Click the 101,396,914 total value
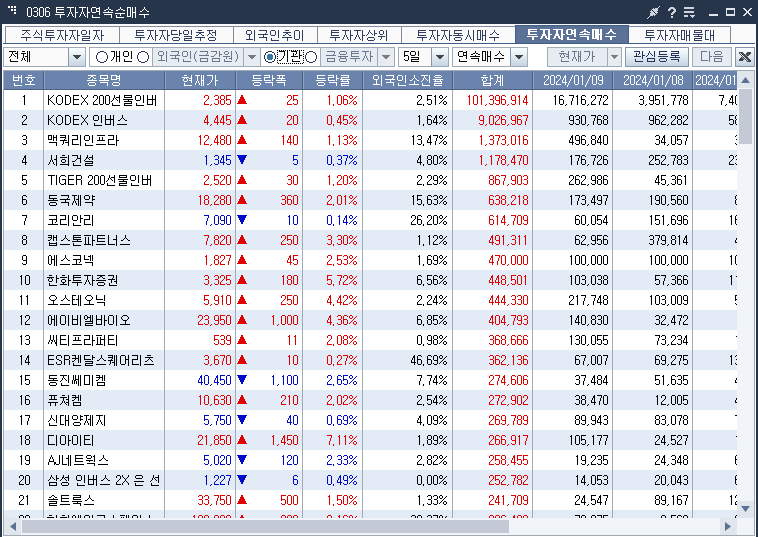The image size is (758, 537). (497, 100)
